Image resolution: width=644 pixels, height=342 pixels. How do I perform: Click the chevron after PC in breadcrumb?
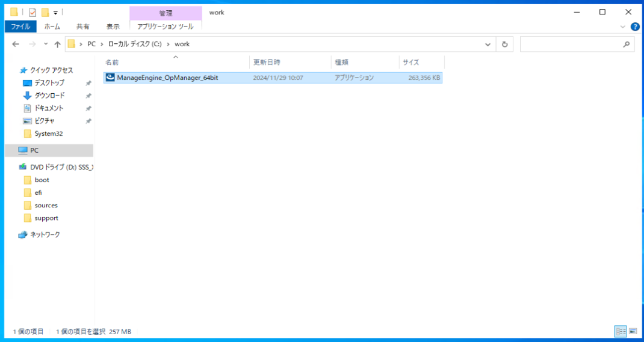[x=101, y=44]
